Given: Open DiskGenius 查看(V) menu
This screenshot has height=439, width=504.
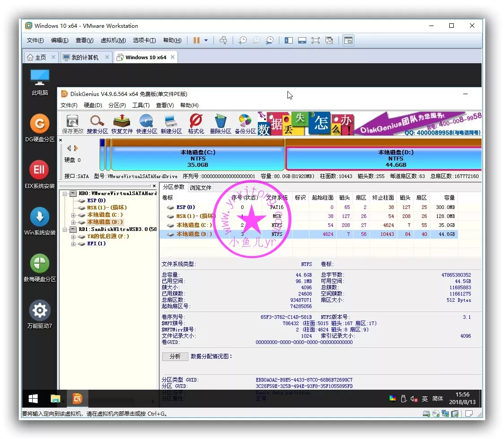Looking at the screenshot, I should (165, 105).
